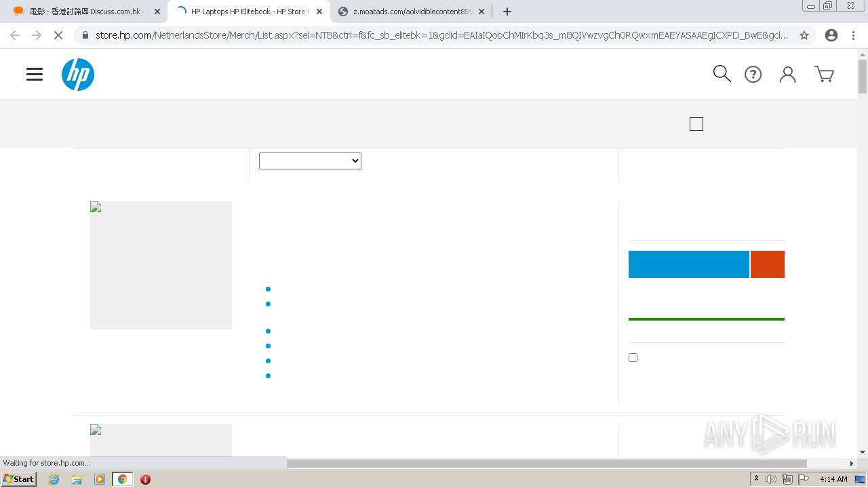Open the user account icon
The width and height of the screenshot is (868, 488).
787,75
